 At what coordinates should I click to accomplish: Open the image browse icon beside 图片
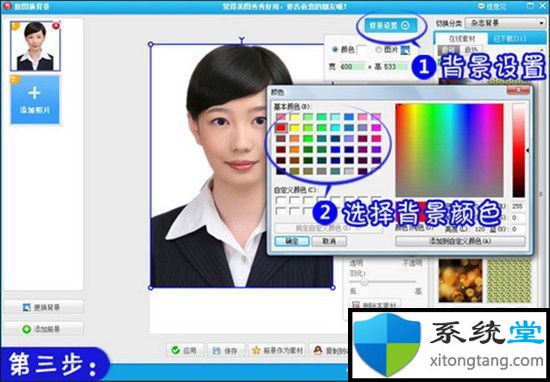pyautogui.click(x=405, y=50)
